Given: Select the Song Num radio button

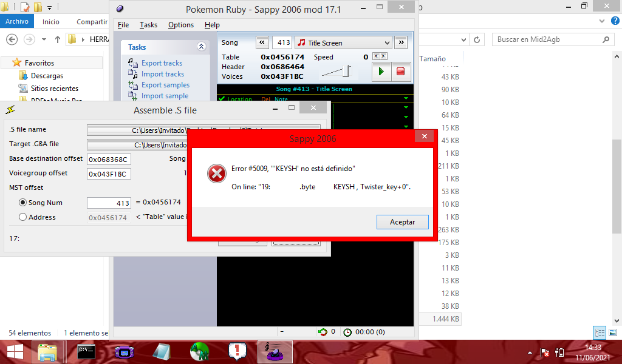Looking at the screenshot, I should 23,203.
